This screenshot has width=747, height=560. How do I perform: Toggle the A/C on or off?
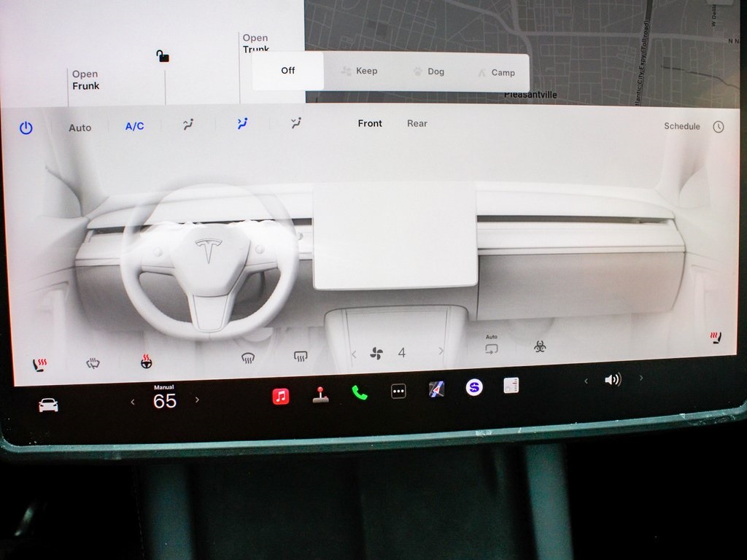pos(134,125)
